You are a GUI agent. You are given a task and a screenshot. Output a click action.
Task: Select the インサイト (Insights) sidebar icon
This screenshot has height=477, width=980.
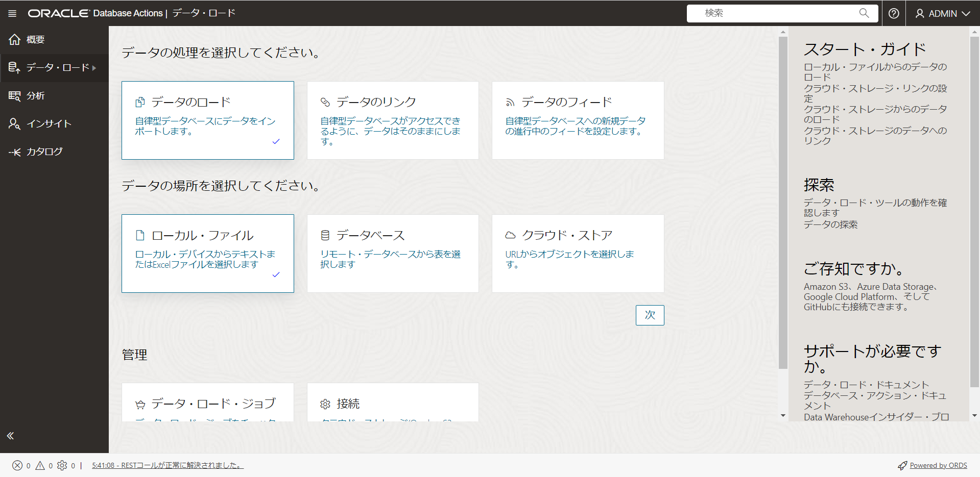pyautogui.click(x=14, y=123)
